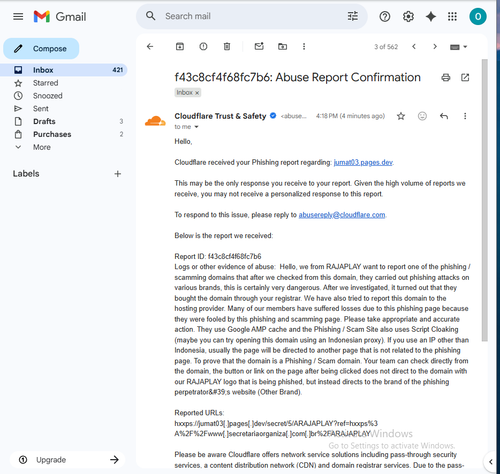The image size is (500, 474).
Task: Open the Gemini sparkle icon
Action: point(431,16)
